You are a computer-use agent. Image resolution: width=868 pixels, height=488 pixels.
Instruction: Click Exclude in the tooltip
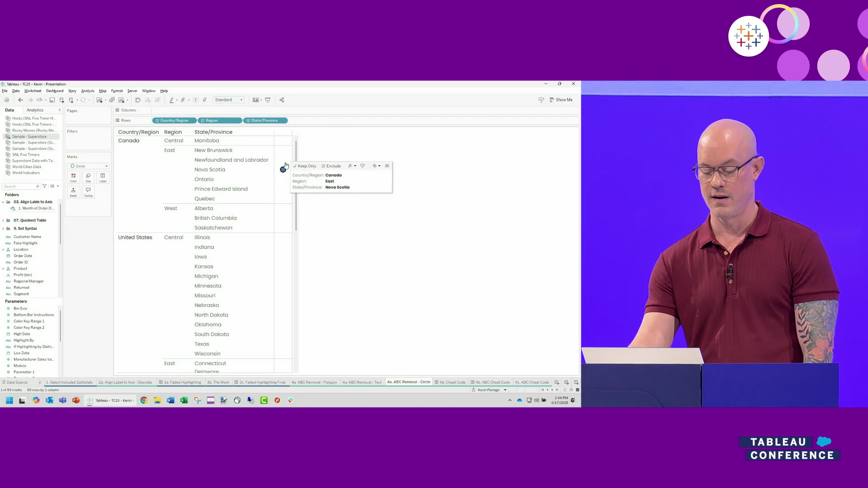coord(331,166)
